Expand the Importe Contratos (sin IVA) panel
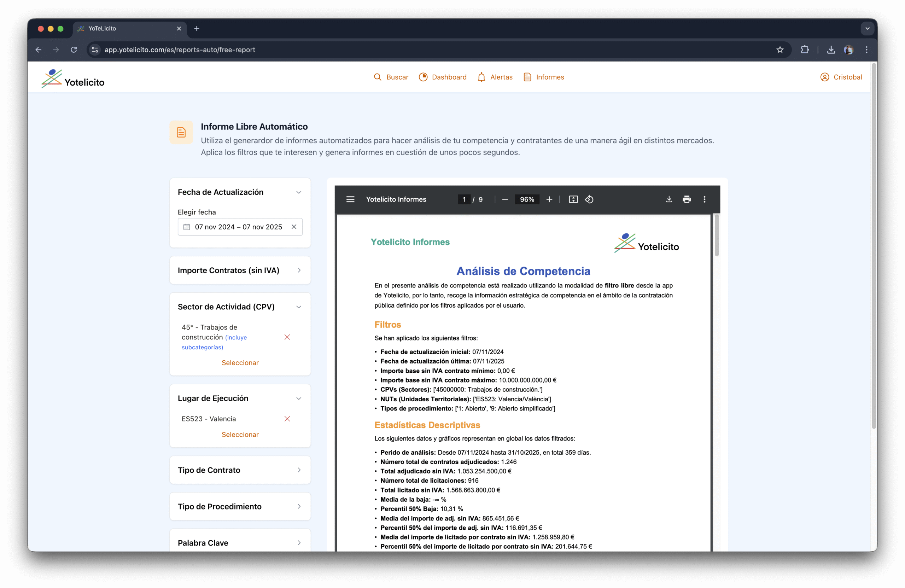This screenshot has height=588, width=905. [x=298, y=270]
